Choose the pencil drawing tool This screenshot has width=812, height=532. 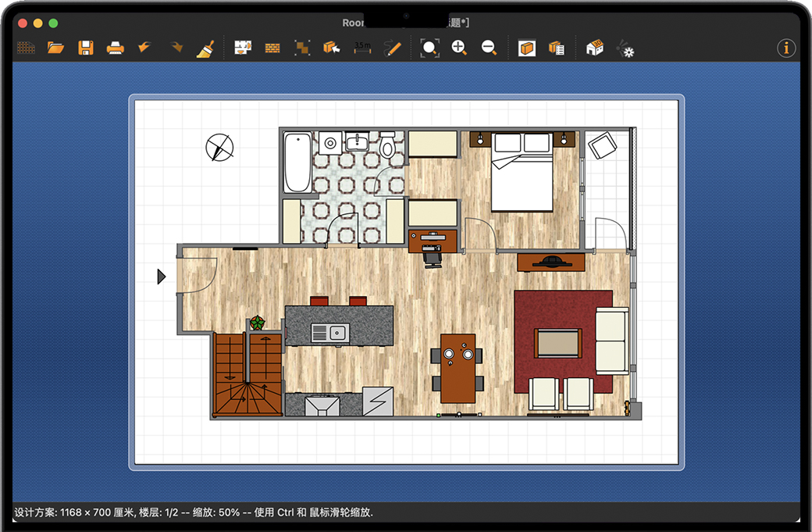(x=392, y=48)
